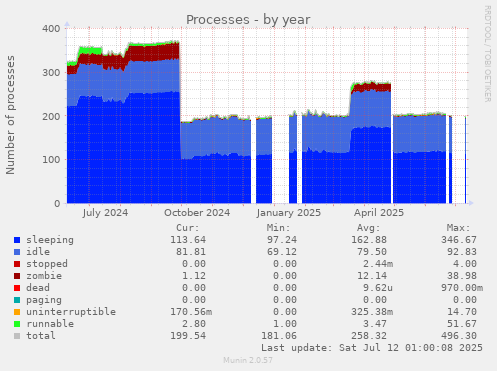Click the 'stopped' legend label
The width and height of the screenshot is (497, 371).
pos(47,264)
